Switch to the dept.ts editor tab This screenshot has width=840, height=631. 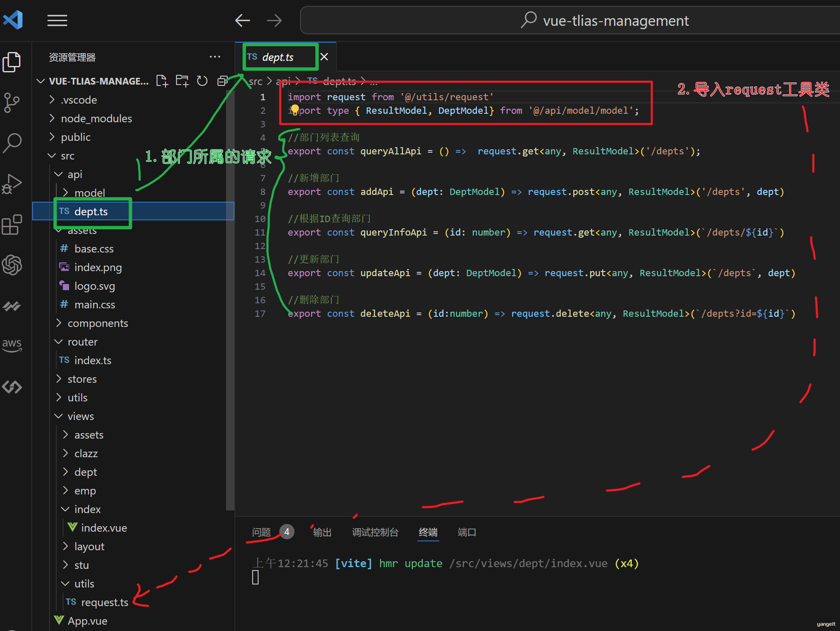[x=278, y=57]
